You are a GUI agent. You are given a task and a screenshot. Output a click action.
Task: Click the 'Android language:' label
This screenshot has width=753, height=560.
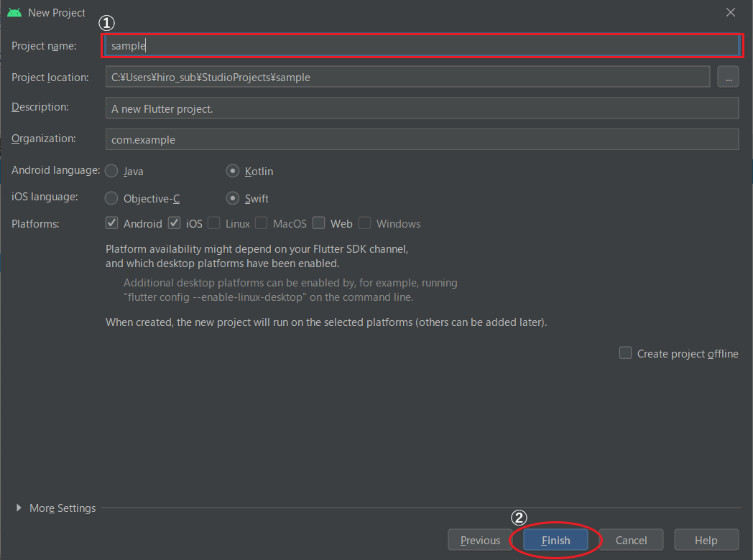tap(56, 170)
